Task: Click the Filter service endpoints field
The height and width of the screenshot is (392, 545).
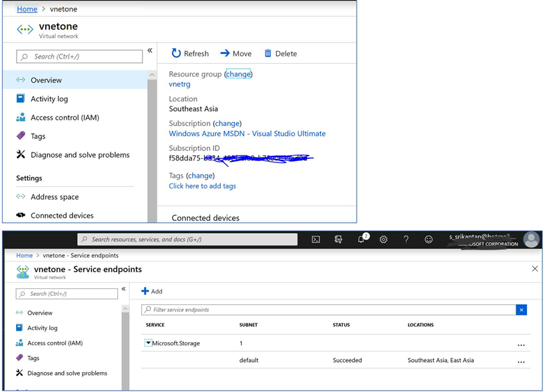Action: 329,310
